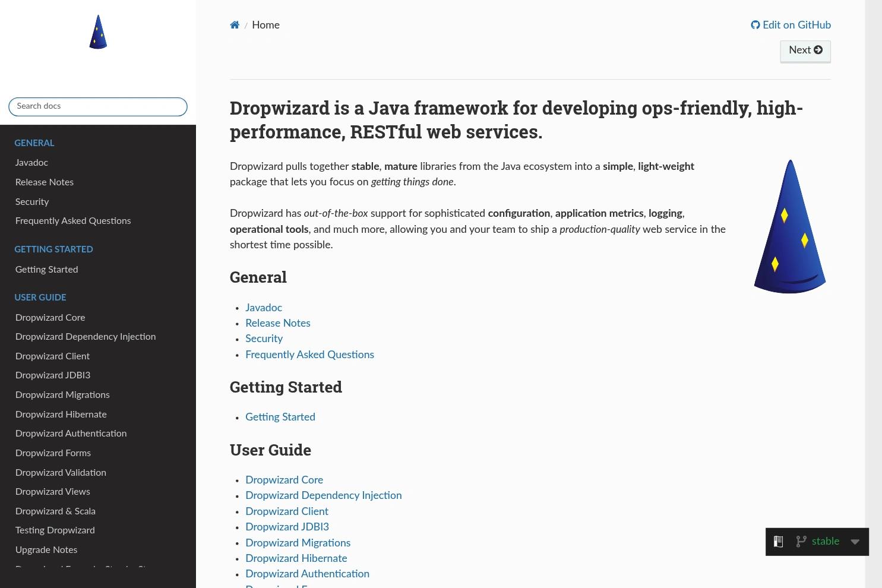Viewport: 882px width, 588px height.
Task: Select Testing Dropwizard in sidebar
Action: point(55,530)
